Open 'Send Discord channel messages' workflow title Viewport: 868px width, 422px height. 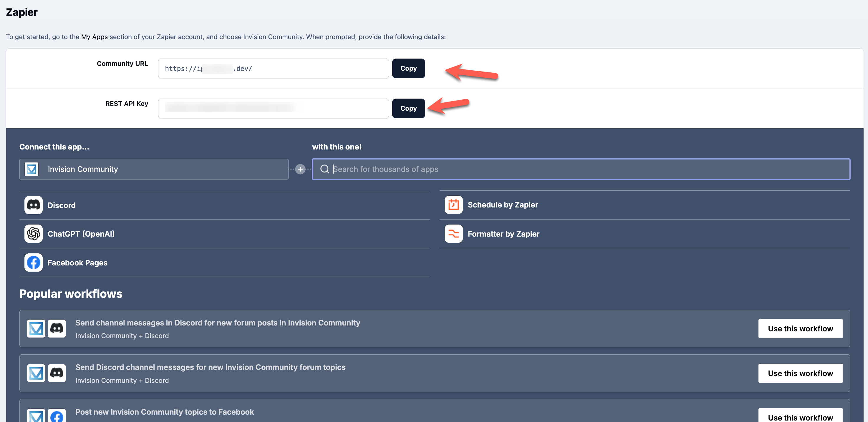pyautogui.click(x=211, y=368)
